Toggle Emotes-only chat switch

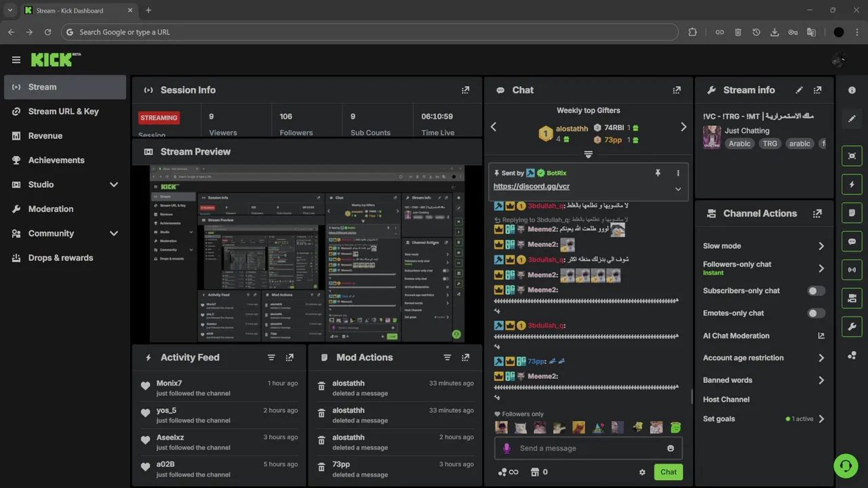[x=816, y=313]
